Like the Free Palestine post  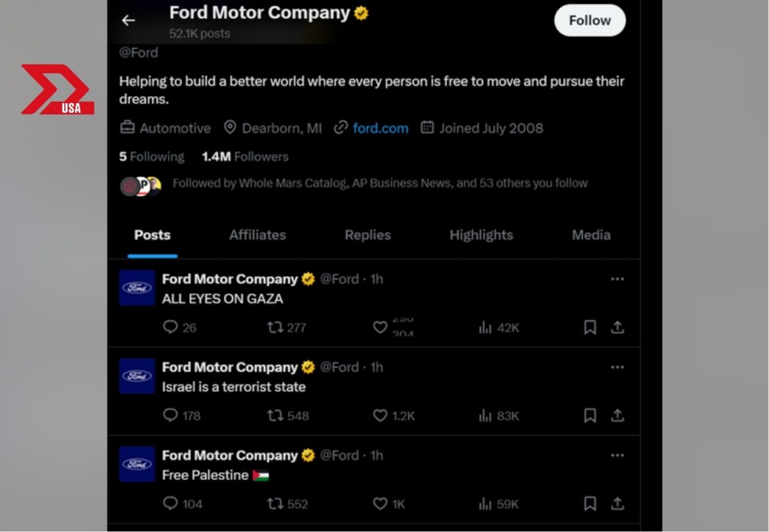pyautogui.click(x=380, y=504)
